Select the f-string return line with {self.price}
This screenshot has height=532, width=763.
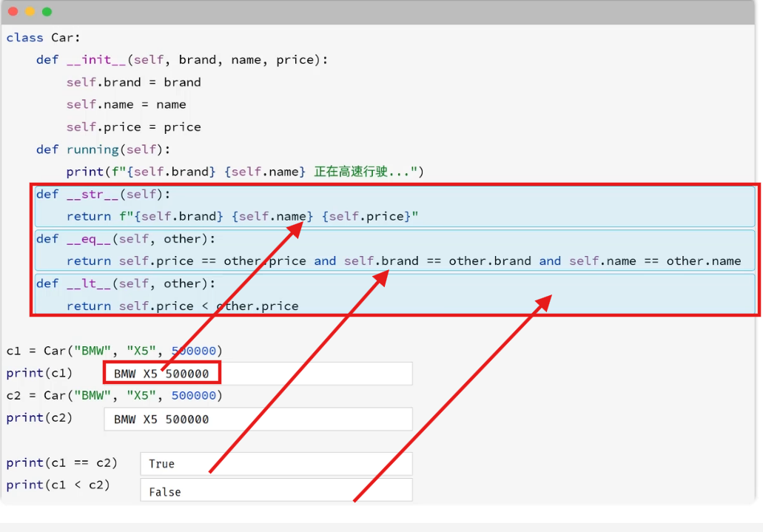coord(242,216)
